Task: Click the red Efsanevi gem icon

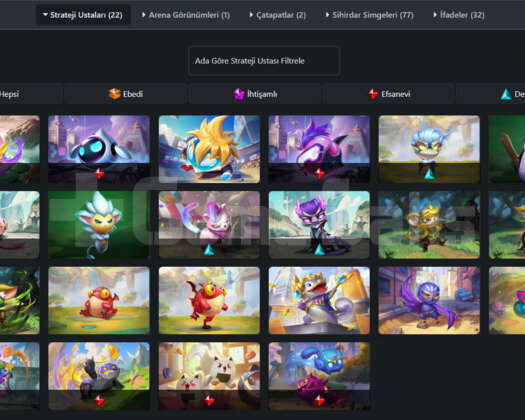Action: pyautogui.click(x=373, y=94)
